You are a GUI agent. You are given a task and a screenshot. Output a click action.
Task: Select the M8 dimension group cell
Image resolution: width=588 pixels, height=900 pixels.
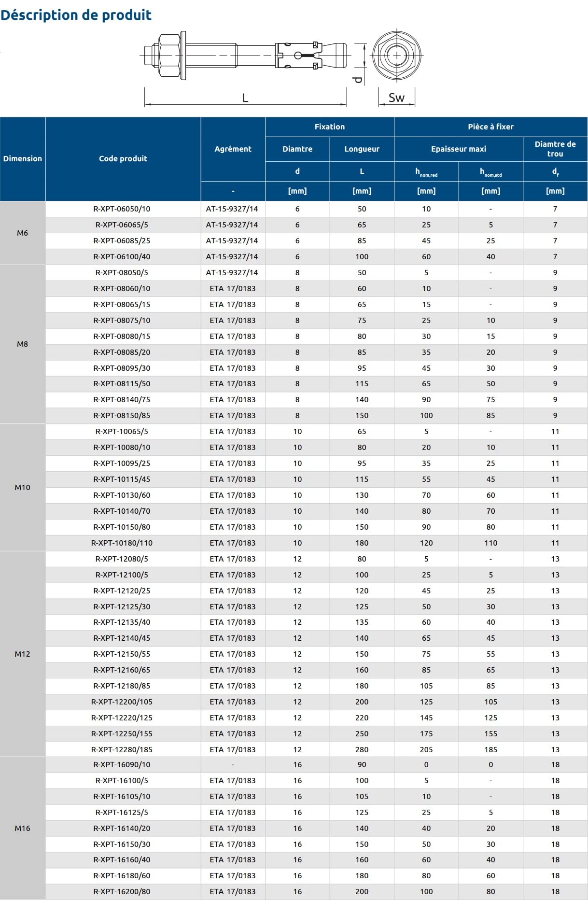click(23, 344)
